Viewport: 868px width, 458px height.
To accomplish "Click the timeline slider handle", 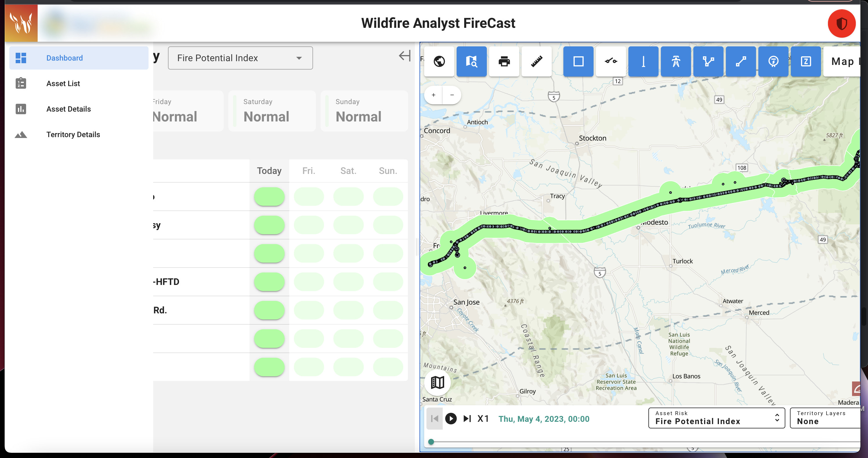I will click(x=431, y=442).
